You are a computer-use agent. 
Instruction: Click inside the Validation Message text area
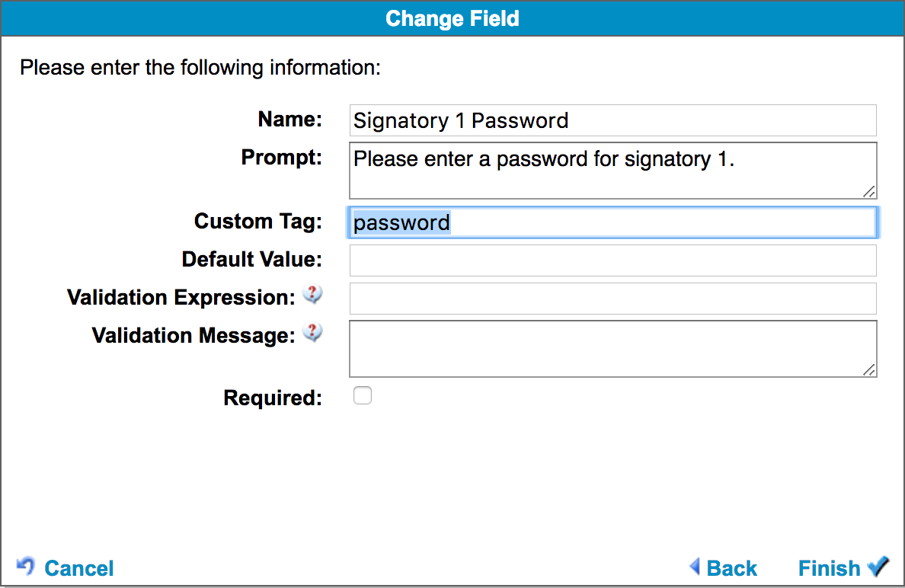coord(612,349)
